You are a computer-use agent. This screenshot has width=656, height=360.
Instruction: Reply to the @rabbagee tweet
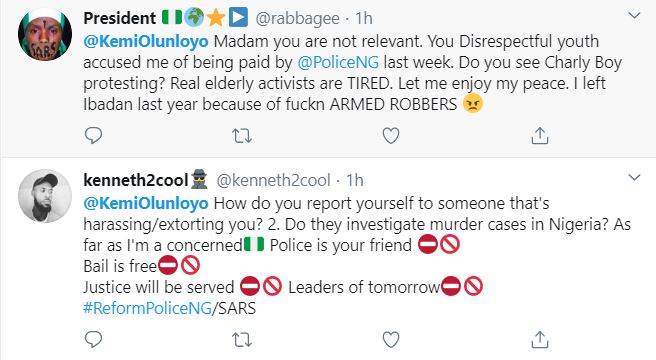(93, 135)
